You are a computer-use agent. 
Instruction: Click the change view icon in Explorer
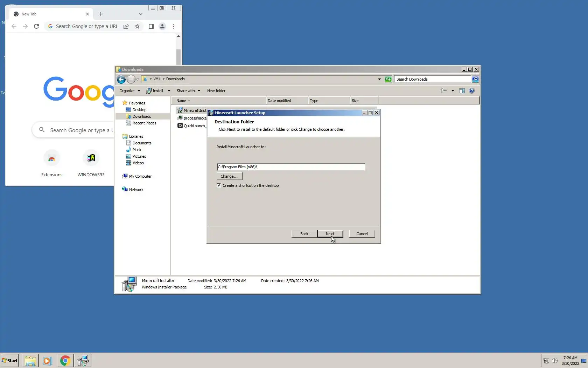click(x=444, y=91)
